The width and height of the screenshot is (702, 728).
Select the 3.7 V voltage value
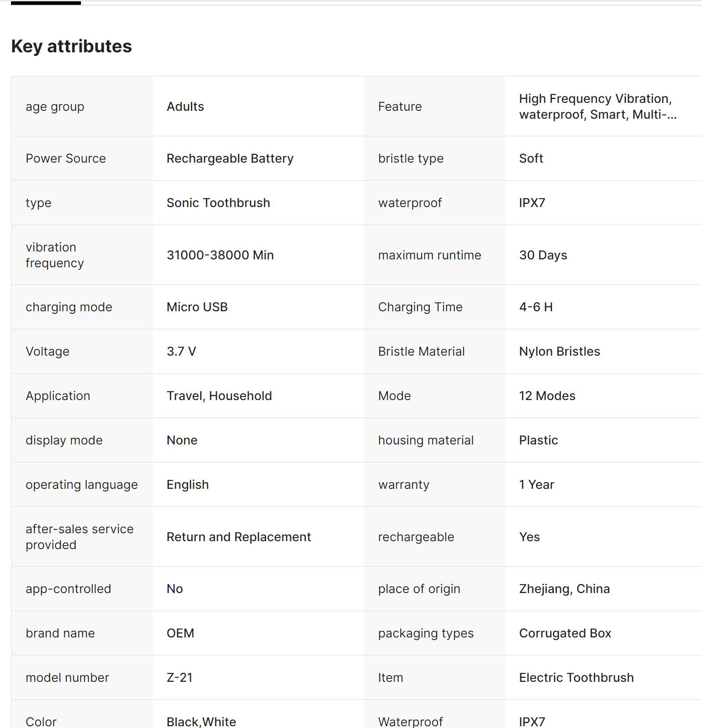click(x=181, y=351)
